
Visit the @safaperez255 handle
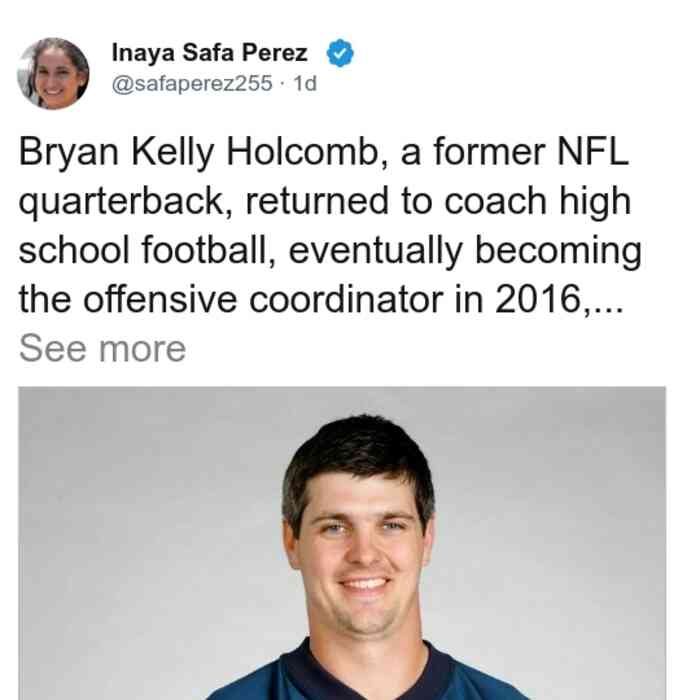click(x=192, y=83)
